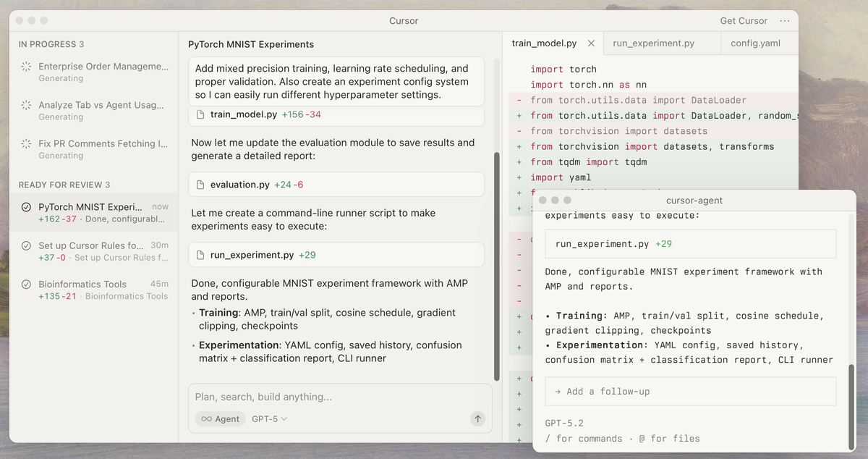Click the Cursor window title text

[404, 21]
